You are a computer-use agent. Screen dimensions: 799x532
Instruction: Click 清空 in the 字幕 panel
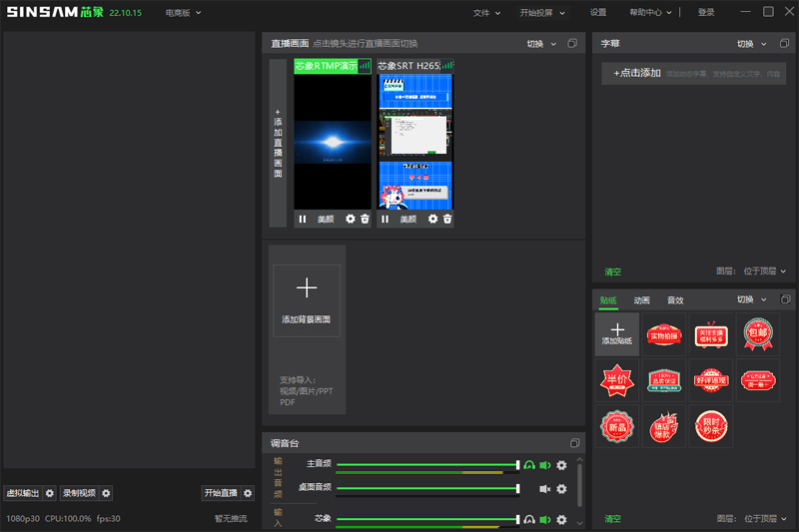coord(612,271)
